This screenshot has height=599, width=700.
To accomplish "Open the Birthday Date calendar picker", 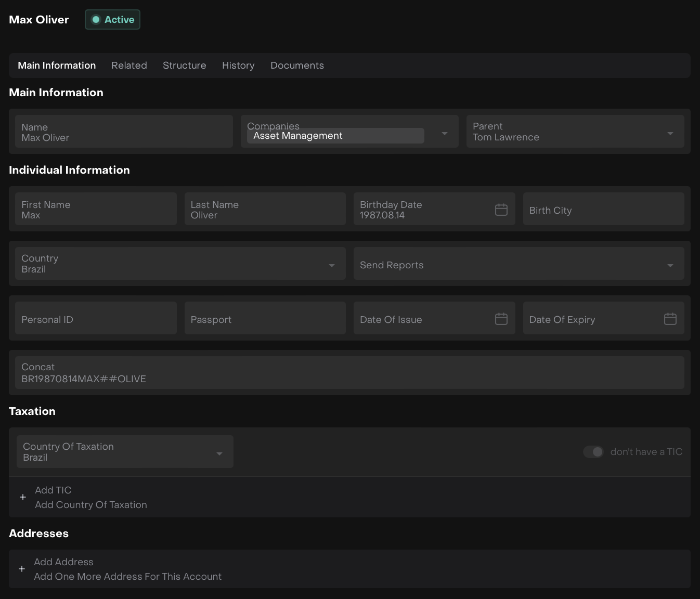I will (501, 210).
